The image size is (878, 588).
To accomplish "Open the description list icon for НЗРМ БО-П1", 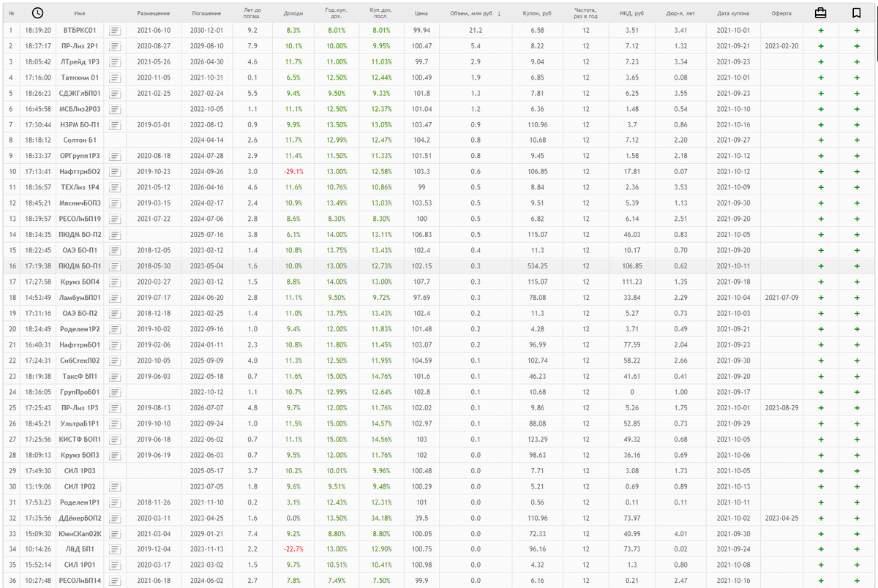I will 115,124.
